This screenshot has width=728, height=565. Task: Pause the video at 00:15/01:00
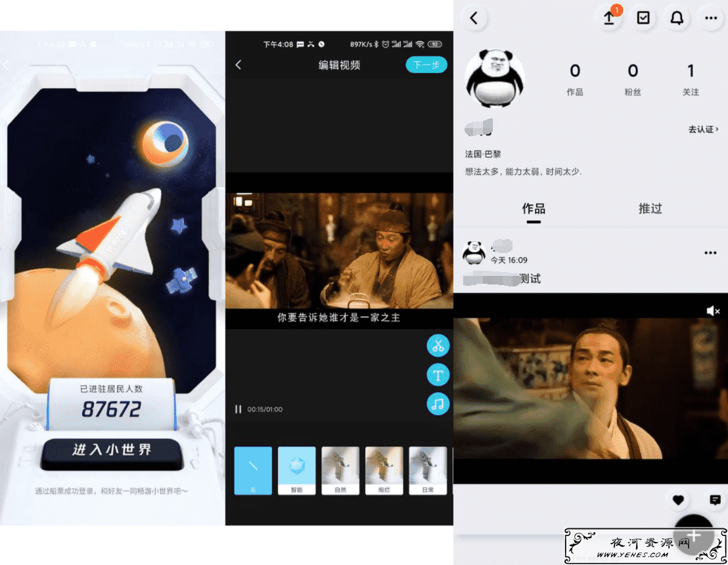(x=239, y=409)
